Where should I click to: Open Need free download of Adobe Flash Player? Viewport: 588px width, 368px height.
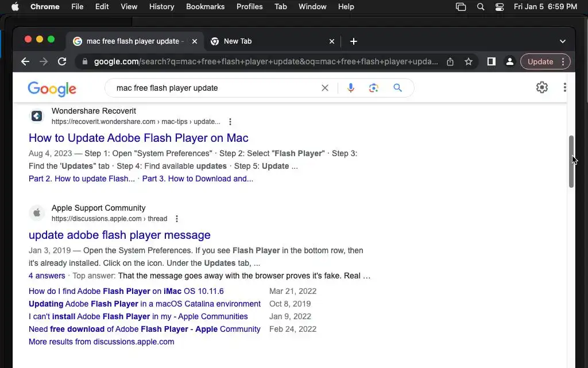144,330
